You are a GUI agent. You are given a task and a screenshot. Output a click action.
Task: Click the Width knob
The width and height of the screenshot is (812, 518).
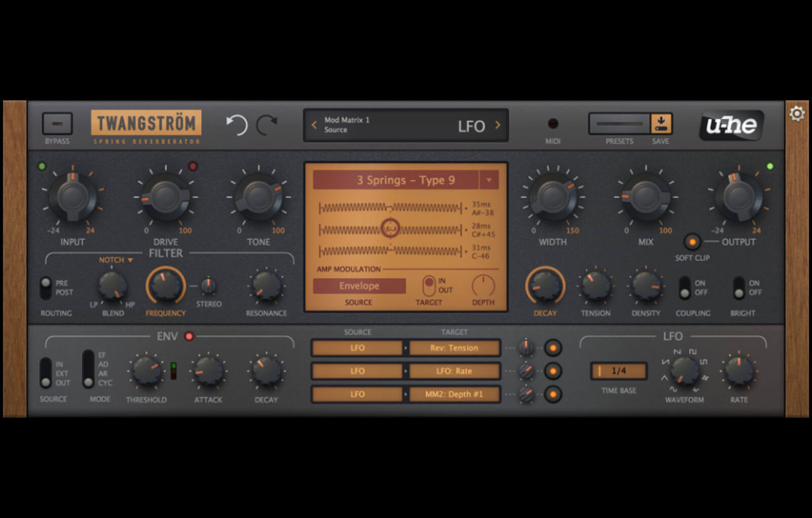[553, 197]
